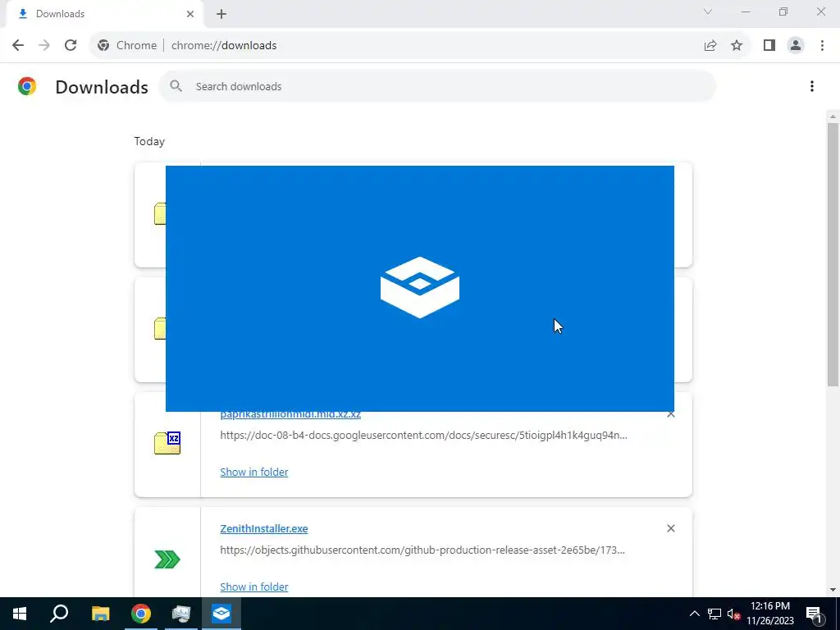Expand the tab search chevron
The height and width of the screenshot is (630, 840).
(x=708, y=11)
